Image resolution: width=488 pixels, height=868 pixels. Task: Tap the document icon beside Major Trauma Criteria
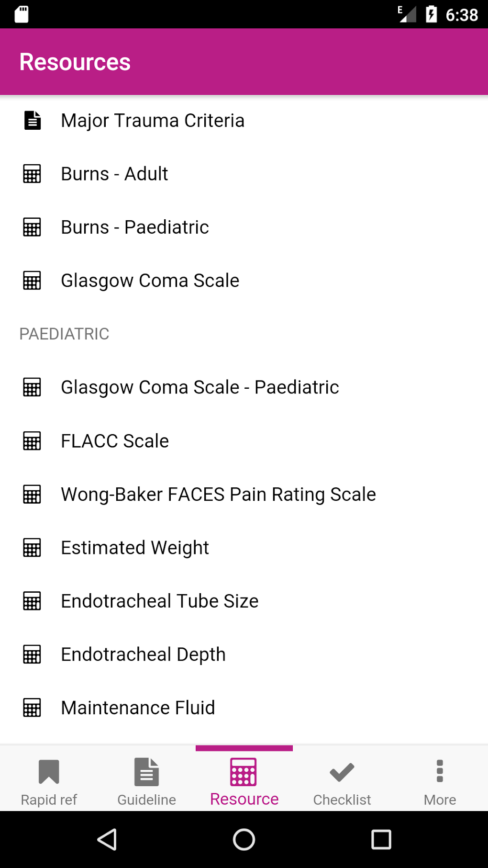(x=33, y=121)
